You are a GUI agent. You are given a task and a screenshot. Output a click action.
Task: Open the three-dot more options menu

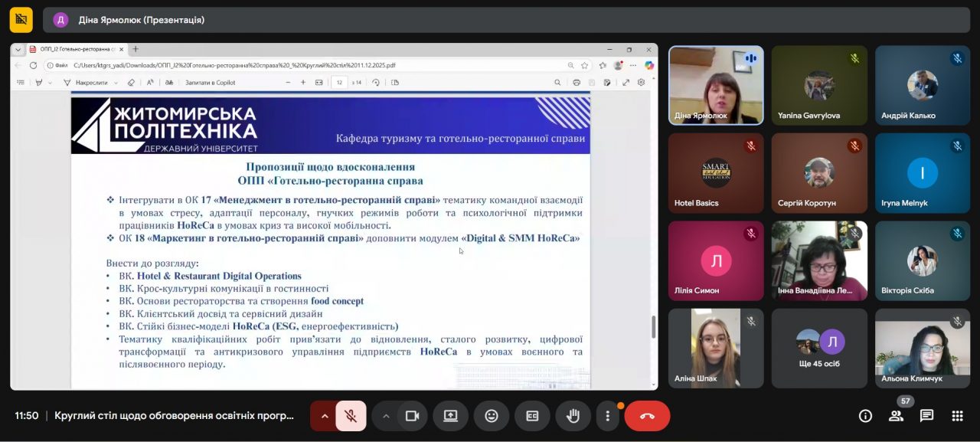tap(607, 416)
